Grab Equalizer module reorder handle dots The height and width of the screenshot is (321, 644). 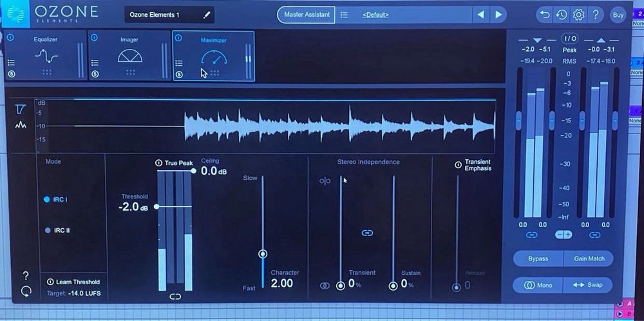[x=47, y=72]
